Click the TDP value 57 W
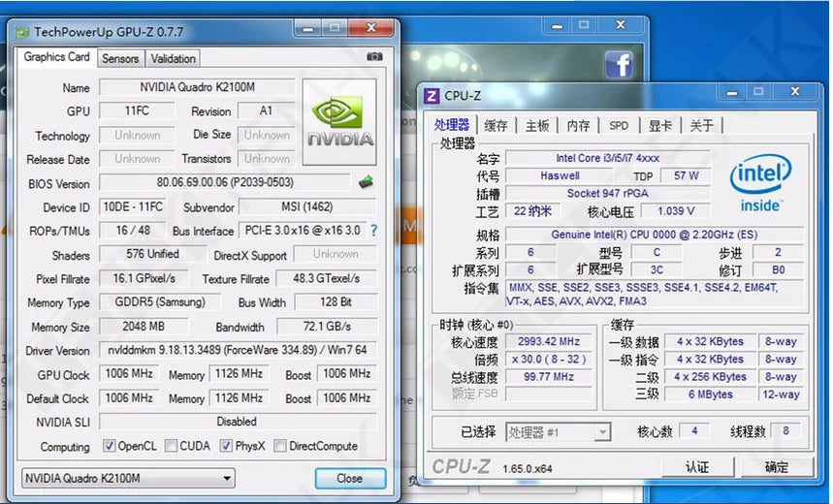Screen dimensions: 833x504 pyautogui.click(x=686, y=175)
